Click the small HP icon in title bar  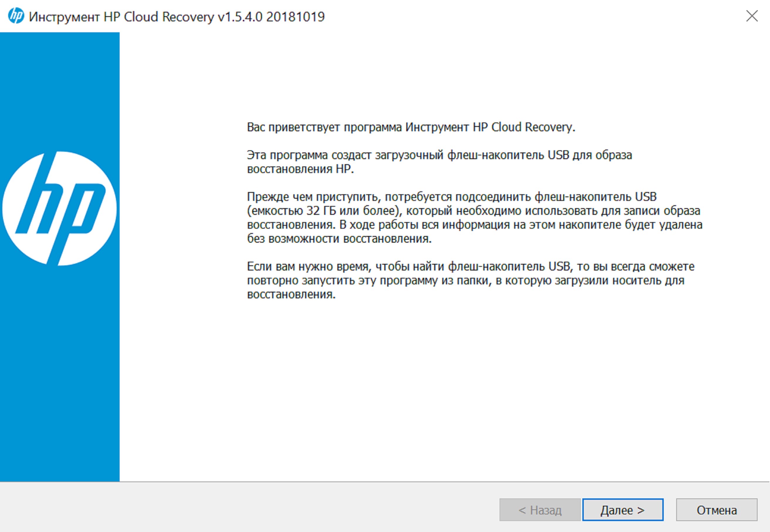coord(16,16)
